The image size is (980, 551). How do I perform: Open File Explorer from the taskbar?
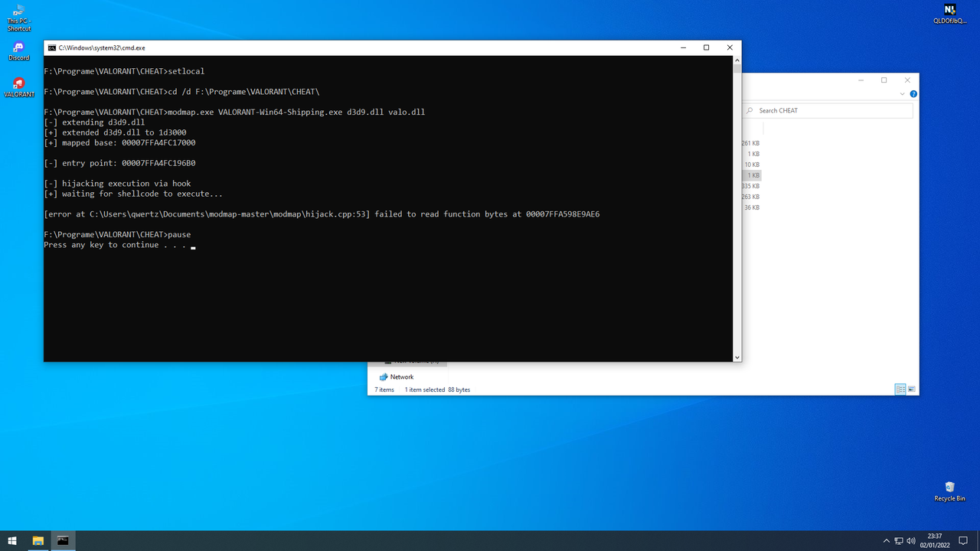pyautogui.click(x=38, y=540)
